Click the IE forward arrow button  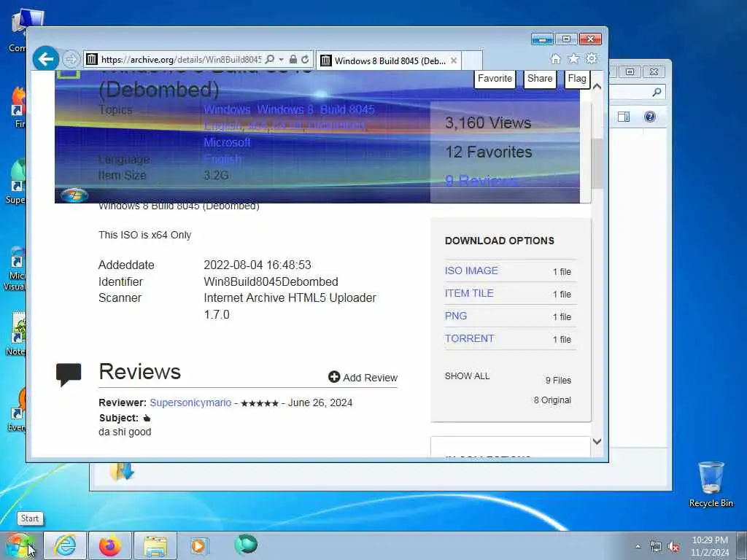tap(71, 60)
